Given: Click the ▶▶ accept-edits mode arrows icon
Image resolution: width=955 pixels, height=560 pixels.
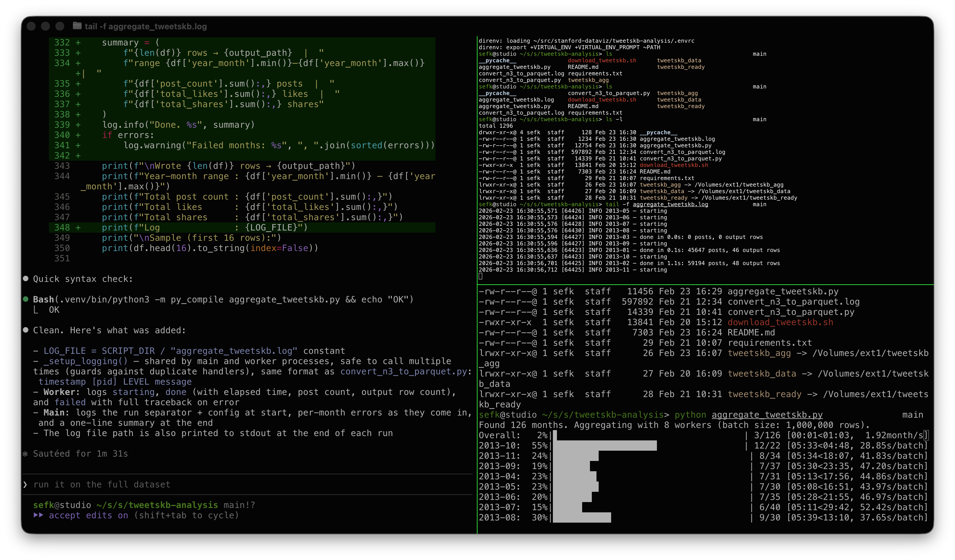Looking at the screenshot, I should (39, 515).
